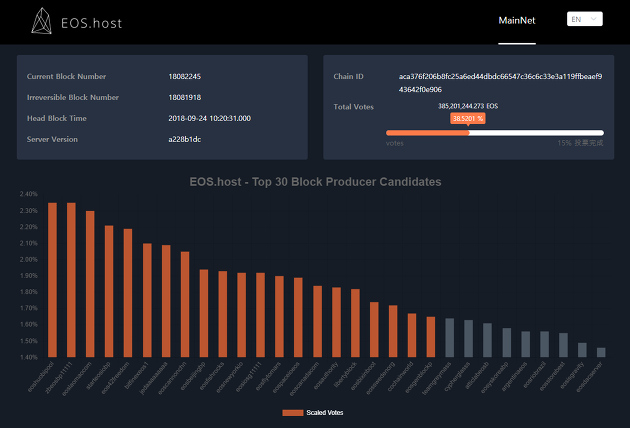
Task: Click the Chain ID label
Action: [x=348, y=76]
